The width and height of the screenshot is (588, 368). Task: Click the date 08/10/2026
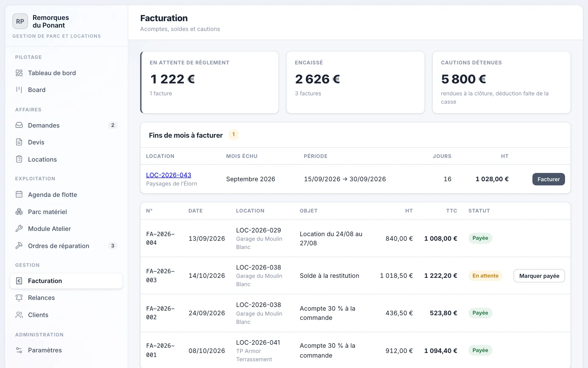(207, 351)
